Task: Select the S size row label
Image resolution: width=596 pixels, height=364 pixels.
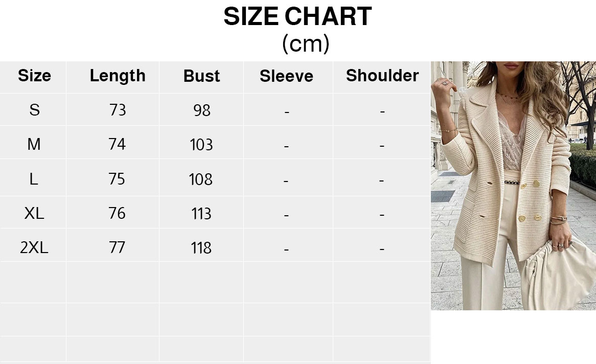Action: coord(34,110)
